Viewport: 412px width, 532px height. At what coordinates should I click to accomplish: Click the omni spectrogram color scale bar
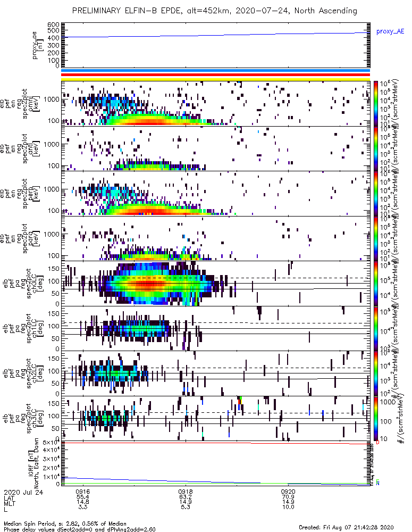(x=376, y=104)
